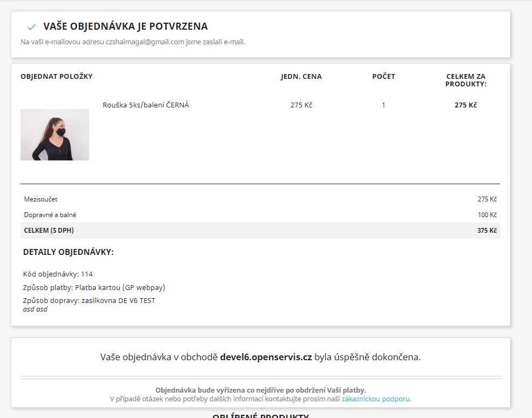Screen dimensions: 532x418
Task: Click the POČET column header
Action: 383,77
